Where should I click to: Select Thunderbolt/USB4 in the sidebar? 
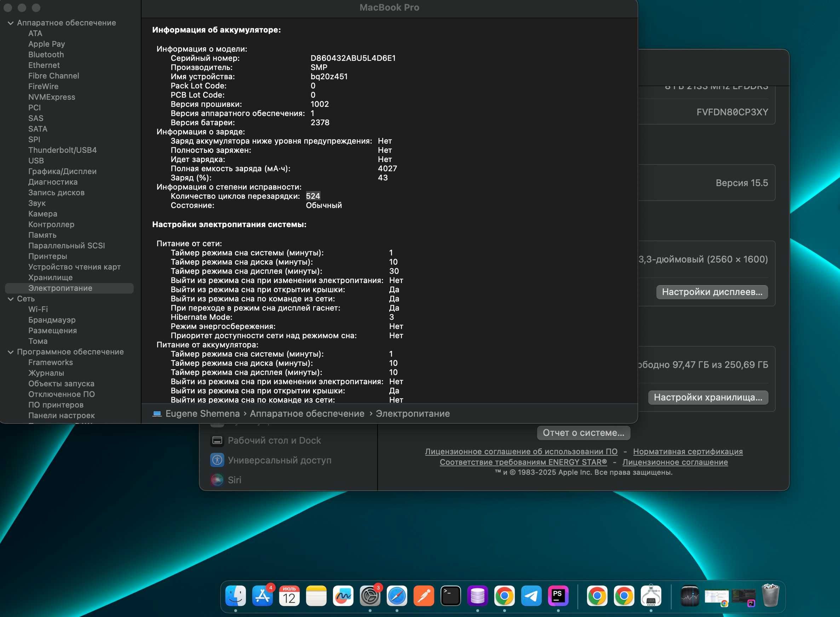(x=62, y=150)
